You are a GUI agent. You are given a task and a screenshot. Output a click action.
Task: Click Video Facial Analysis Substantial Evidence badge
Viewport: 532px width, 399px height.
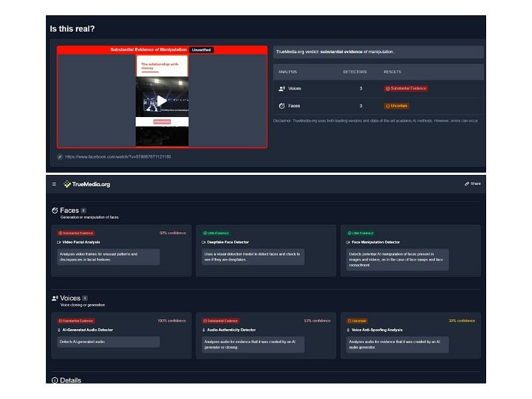[76, 233]
